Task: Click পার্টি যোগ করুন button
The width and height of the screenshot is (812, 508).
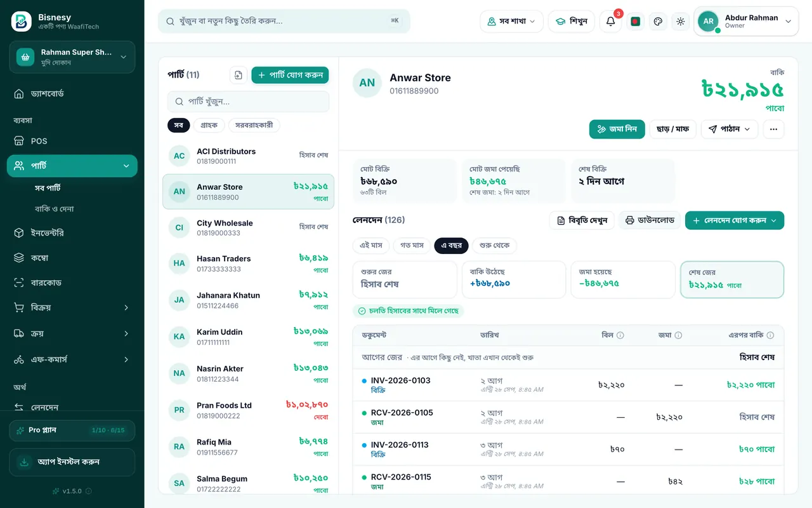Action: 290,75
